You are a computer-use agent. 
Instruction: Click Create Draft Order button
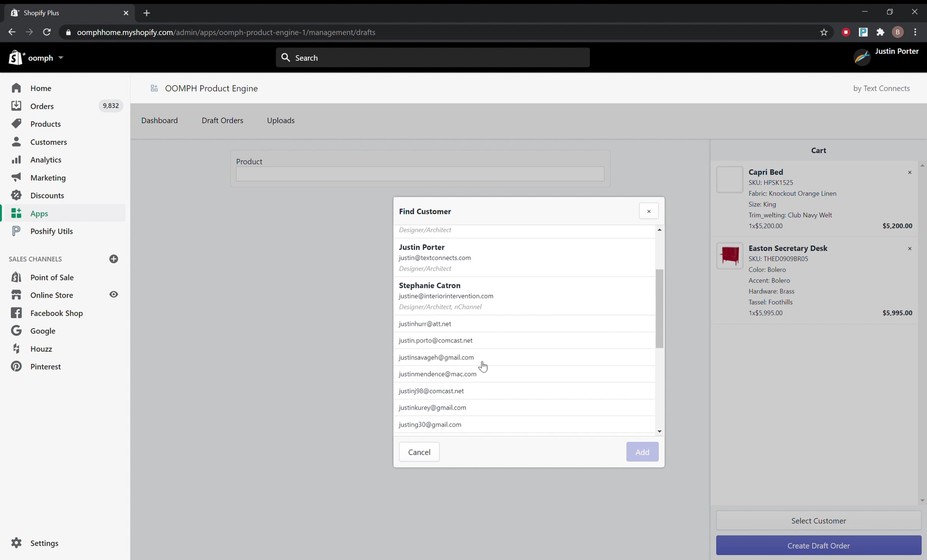tap(818, 545)
